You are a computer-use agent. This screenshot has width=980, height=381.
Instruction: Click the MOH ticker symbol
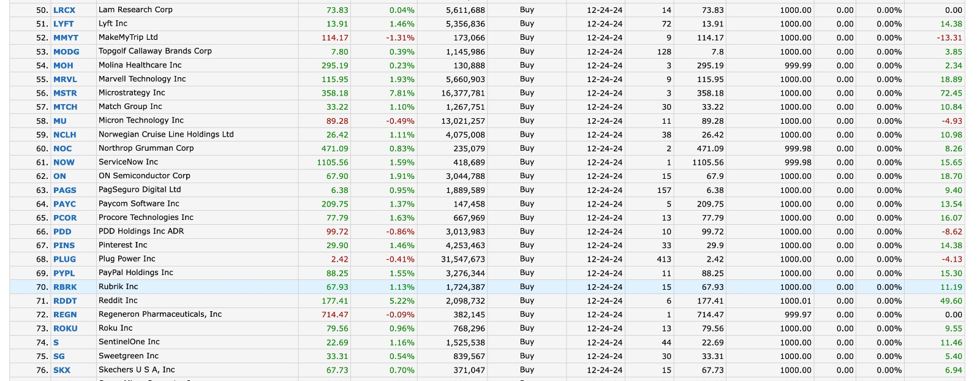[63, 66]
